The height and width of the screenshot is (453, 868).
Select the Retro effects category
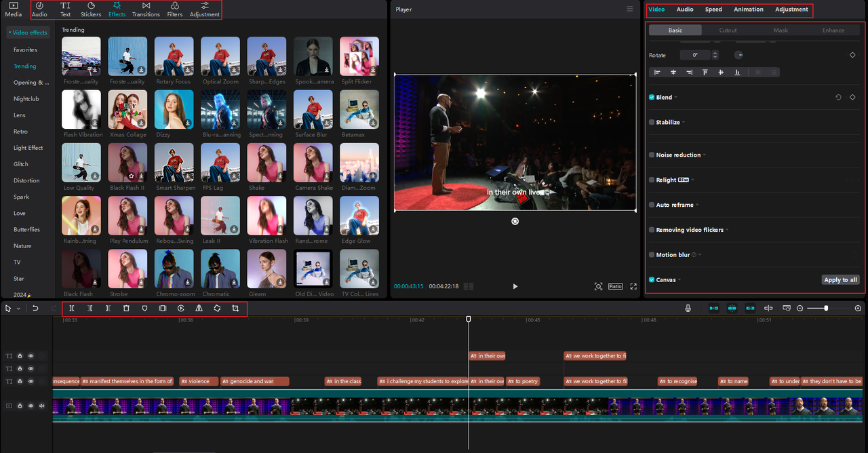[20, 132]
